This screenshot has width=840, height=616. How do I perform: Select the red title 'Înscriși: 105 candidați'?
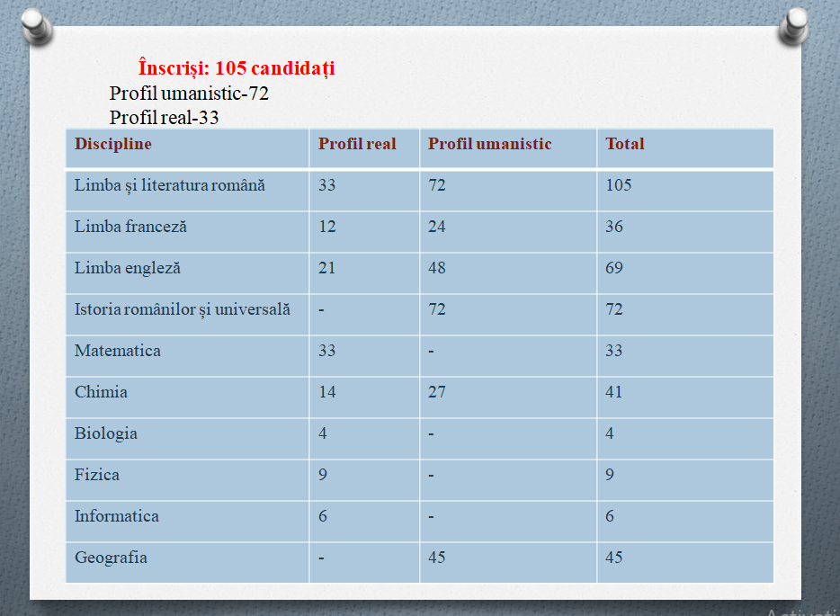click(x=237, y=68)
